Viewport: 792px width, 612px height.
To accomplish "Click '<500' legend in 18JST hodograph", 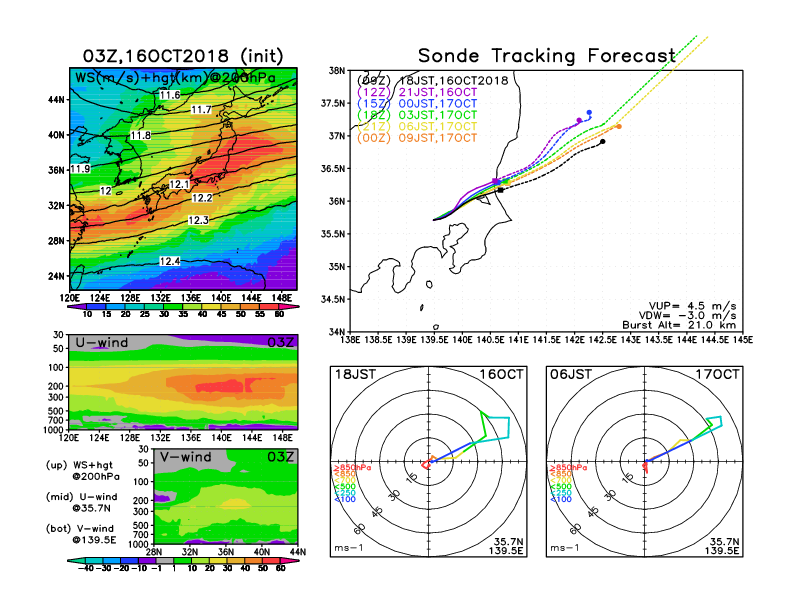I will point(344,487).
